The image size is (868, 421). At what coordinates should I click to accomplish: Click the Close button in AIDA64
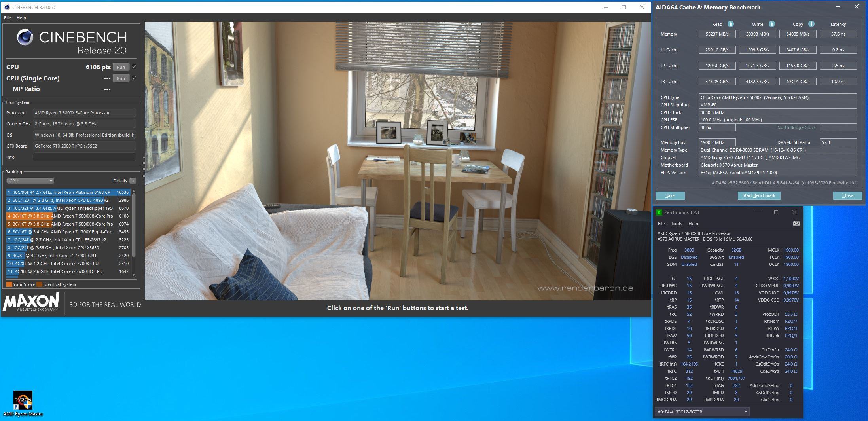(x=847, y=195)
